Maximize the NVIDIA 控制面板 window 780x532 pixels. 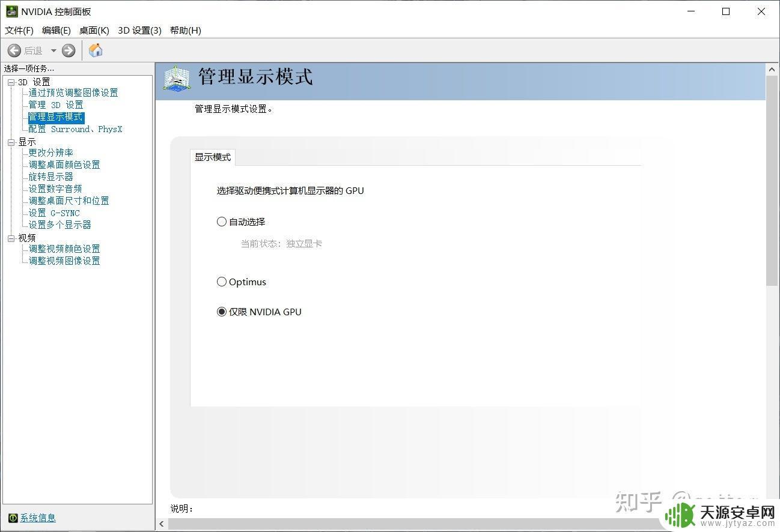[x=726, y=11]
